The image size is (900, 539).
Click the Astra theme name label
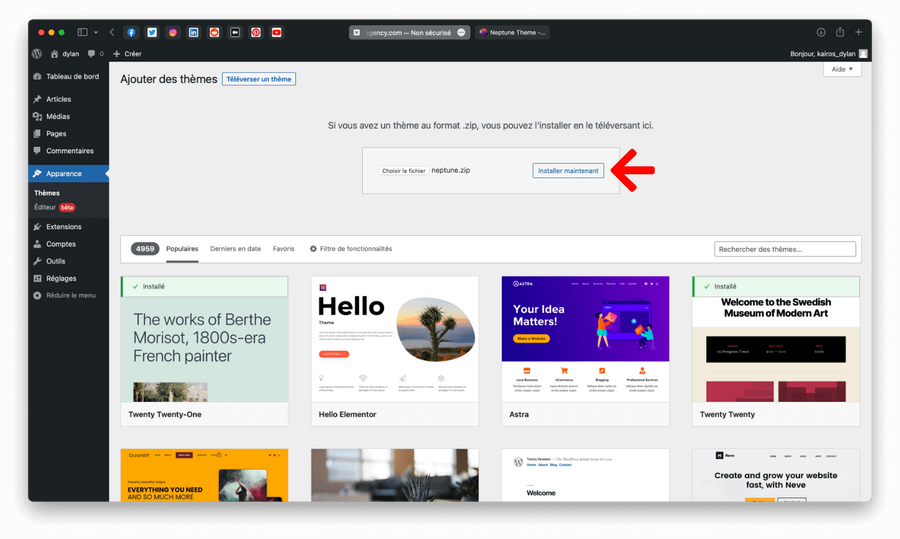point(519,414)
